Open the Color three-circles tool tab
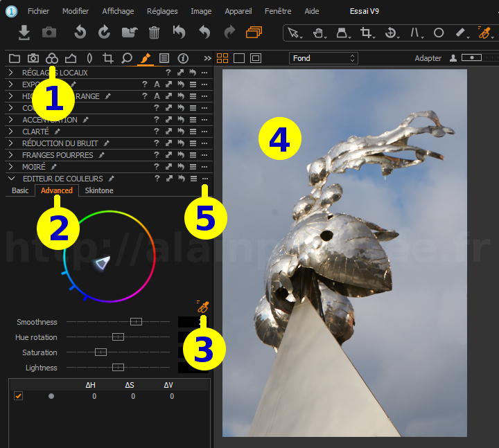This screenshot has width=499, height=448. (x=52, y=58)
